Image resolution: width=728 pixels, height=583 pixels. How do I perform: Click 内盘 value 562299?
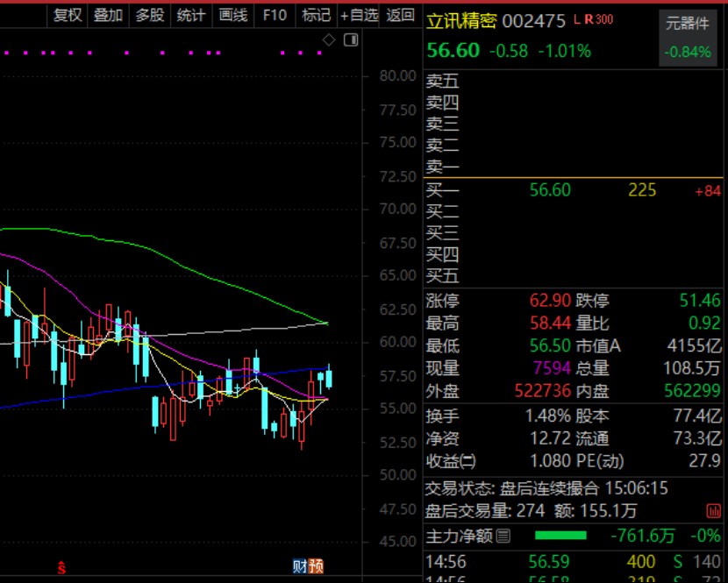(x=693, y=391)
